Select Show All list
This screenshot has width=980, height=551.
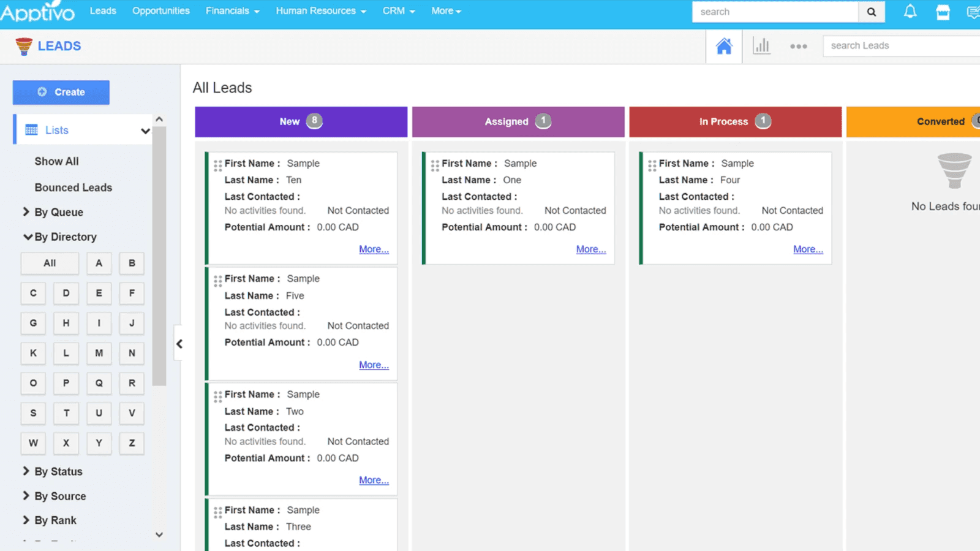(56, 161)
